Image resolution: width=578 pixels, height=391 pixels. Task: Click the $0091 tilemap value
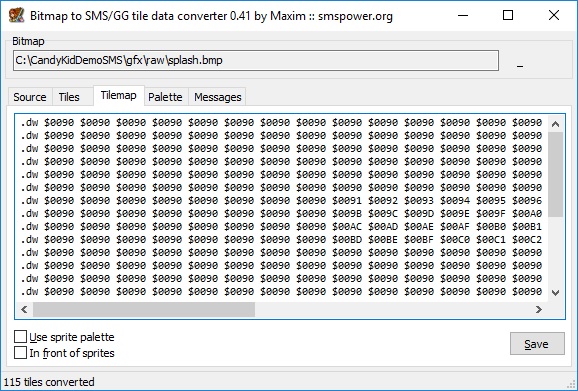click(x=347, y=200)
